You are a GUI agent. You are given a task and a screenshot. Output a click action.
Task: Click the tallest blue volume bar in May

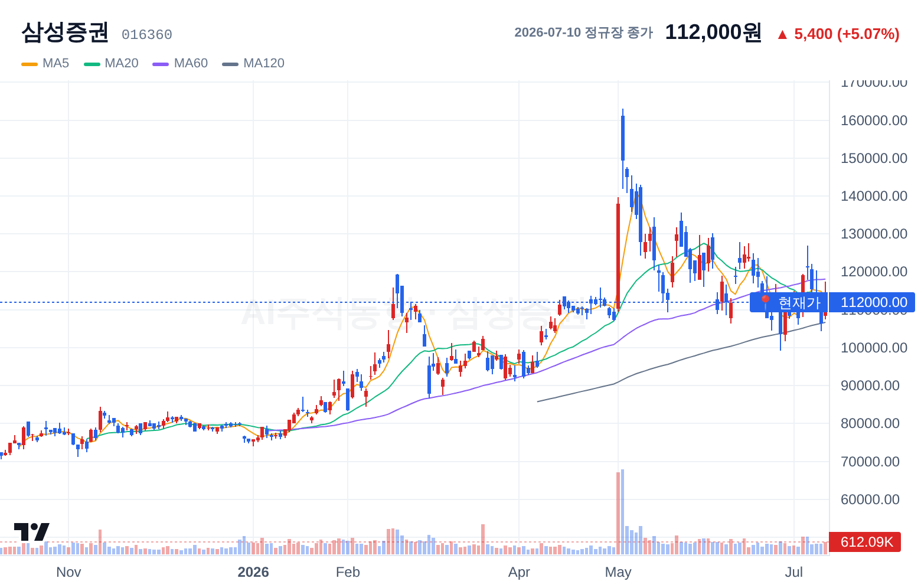click(622, 511)
